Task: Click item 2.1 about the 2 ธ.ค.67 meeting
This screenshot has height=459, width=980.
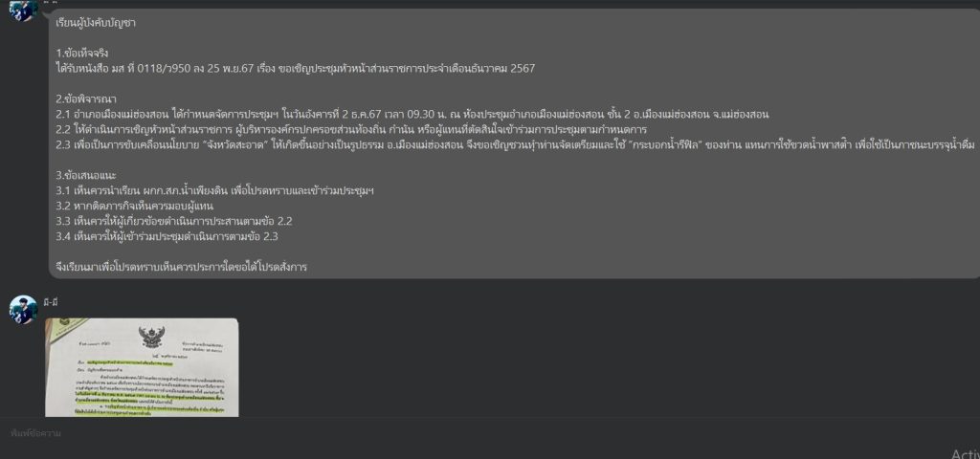Action: tap(412, 115)
